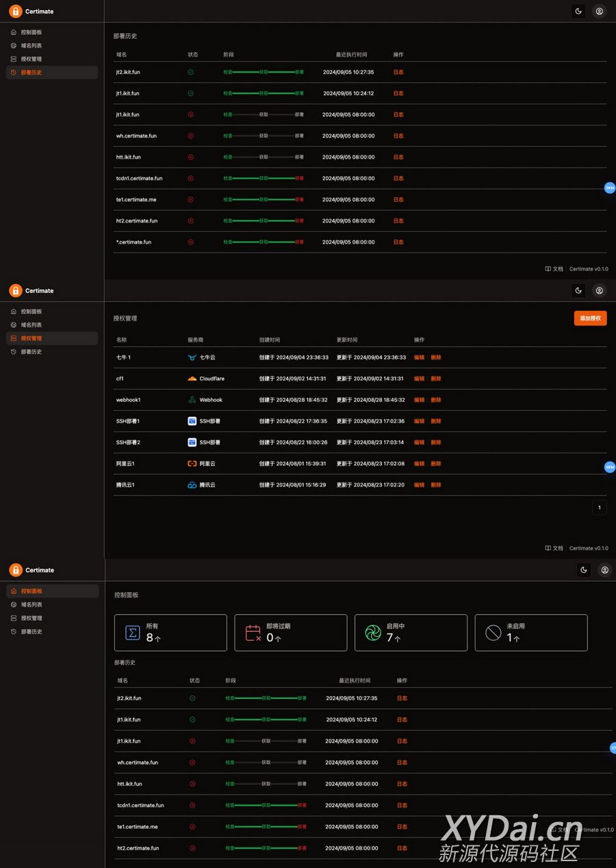Click the stage progress bar for *.certimate.fun
This screenshot has height=868, width=616.
pos(264,242)
